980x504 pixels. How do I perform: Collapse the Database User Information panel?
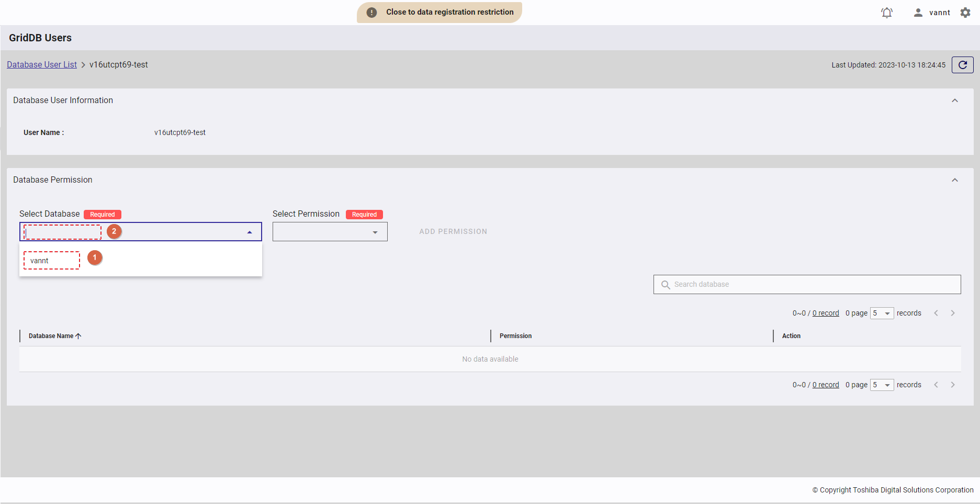955,100
